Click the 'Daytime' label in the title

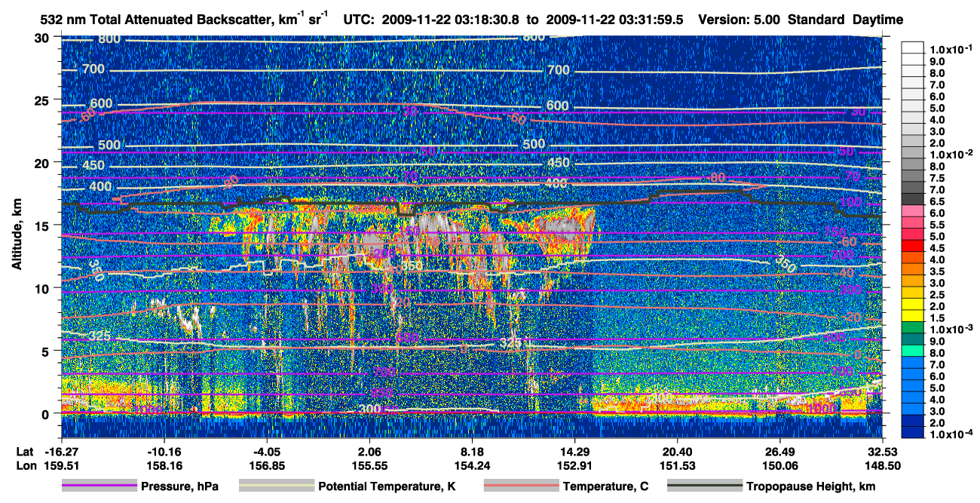click(x=878, y=20)
